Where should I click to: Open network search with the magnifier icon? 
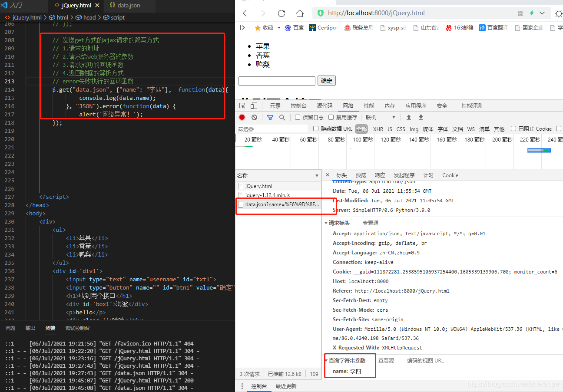coord(282,117)
